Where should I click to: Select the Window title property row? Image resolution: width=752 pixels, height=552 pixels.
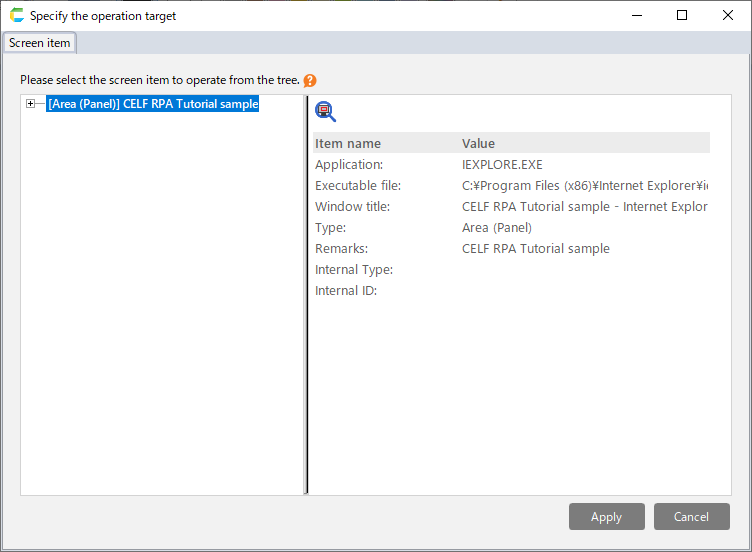[352, 206]
